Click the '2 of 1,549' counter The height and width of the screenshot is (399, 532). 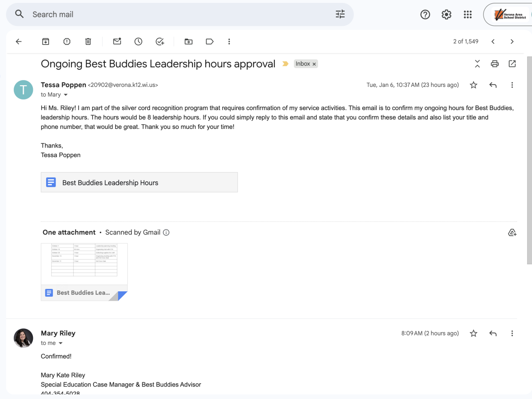[x=466, y=42]
